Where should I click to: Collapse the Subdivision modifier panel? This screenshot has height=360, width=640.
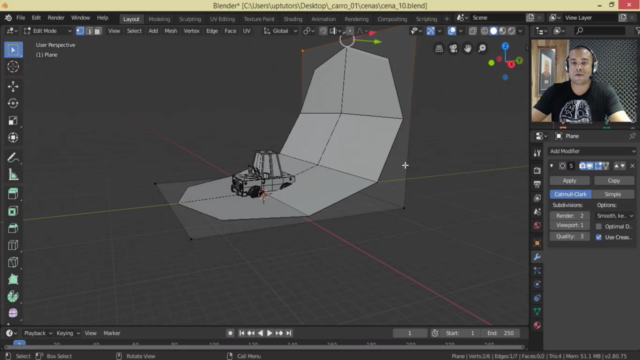[x=552, y=166]
